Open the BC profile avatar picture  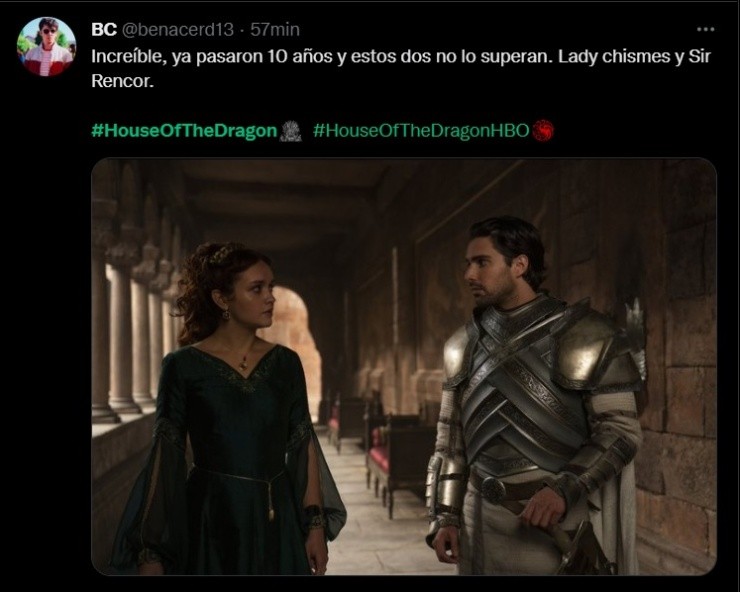(46, 47)
